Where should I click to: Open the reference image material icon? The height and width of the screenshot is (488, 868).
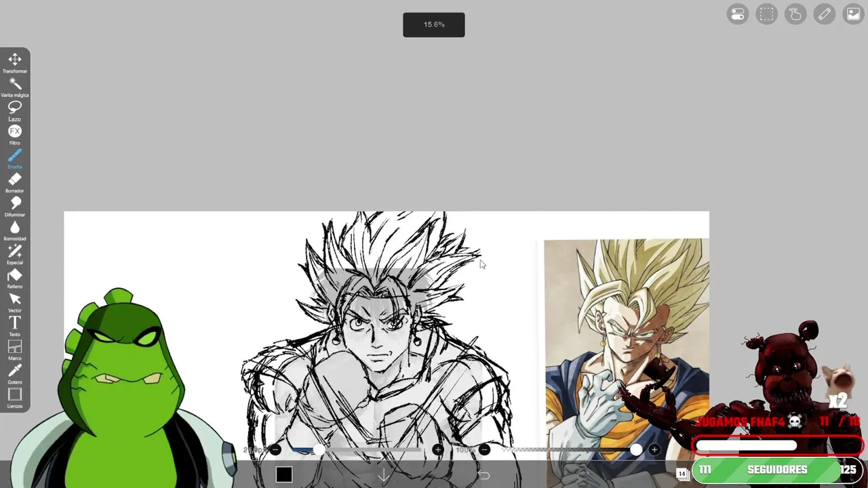853,14
